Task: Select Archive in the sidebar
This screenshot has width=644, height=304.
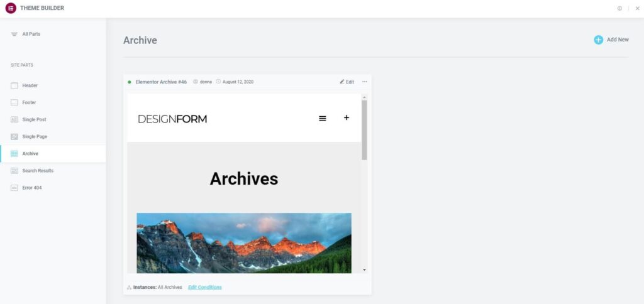Action: click(x=53, y=153)
